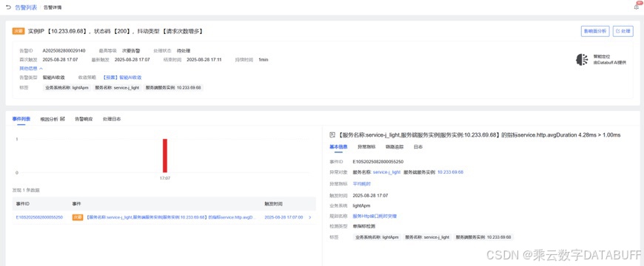Click 服务名称: service-j_light tag in event detail
The height and width of the screenshot is (266, 644).
[427, 237]
